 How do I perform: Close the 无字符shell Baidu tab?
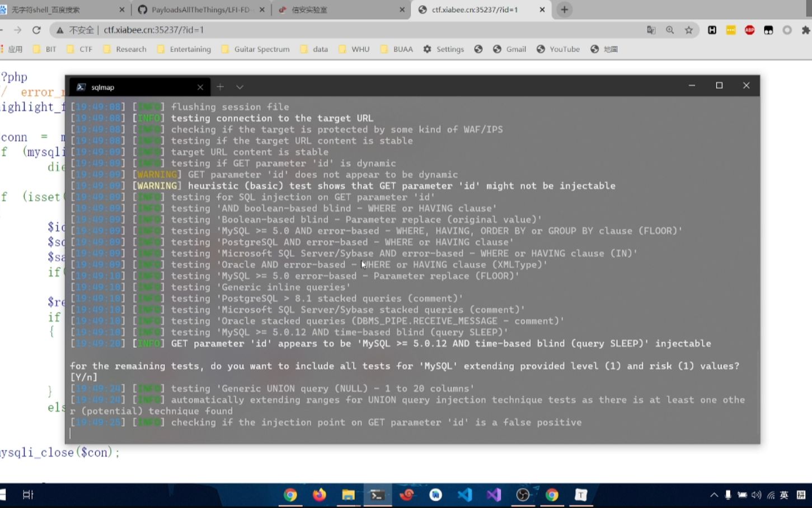tap(122, 10)
